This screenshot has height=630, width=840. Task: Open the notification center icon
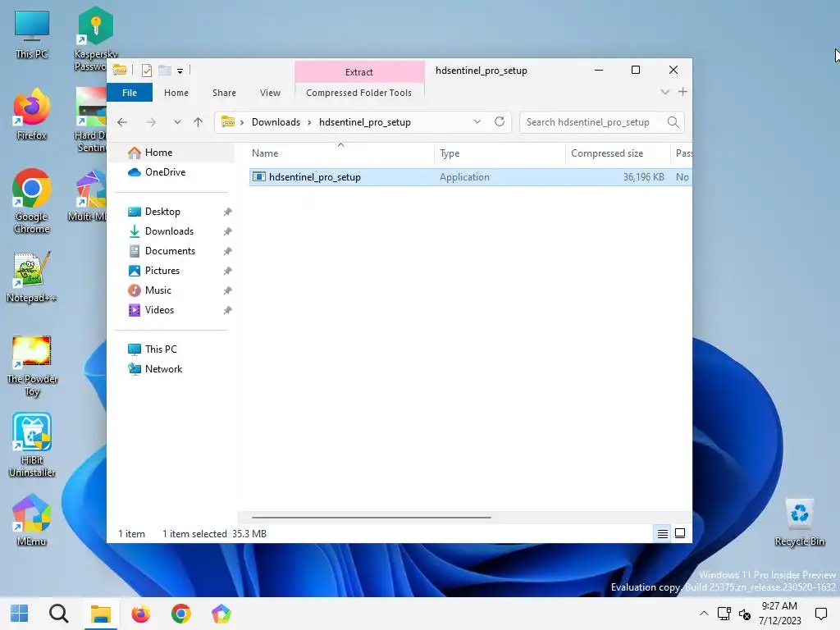point(820,614)
